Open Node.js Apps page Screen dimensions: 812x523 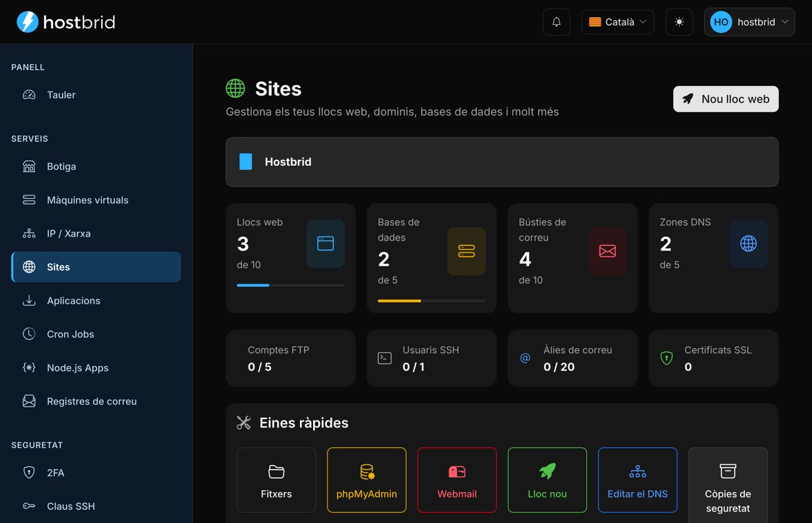click(x=96, y=367)
